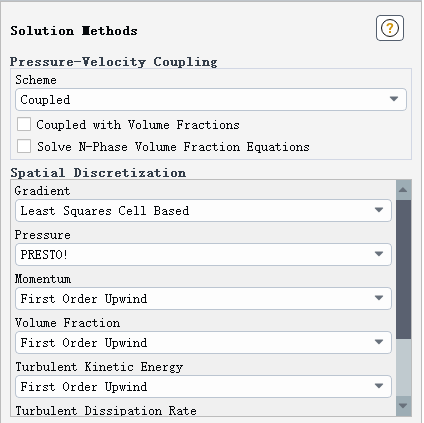The width and height of the screenshot is (424, 423).
Task: Click the scrollbar down arrow
Action: [x=403, y=406]
